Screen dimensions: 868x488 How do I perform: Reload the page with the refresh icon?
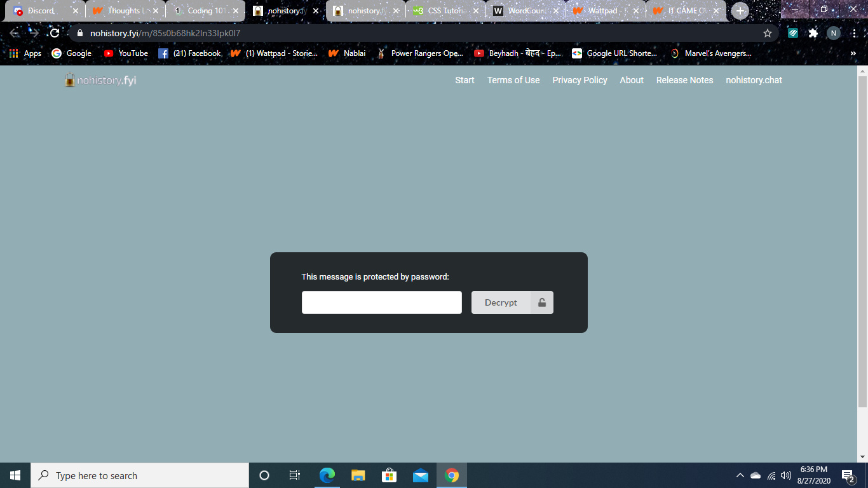(55, 33)
